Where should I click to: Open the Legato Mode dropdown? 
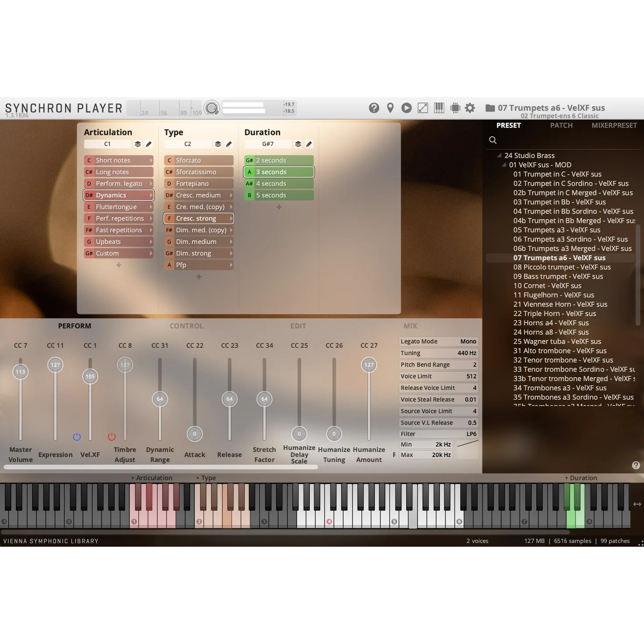click(x=439, y=341)
